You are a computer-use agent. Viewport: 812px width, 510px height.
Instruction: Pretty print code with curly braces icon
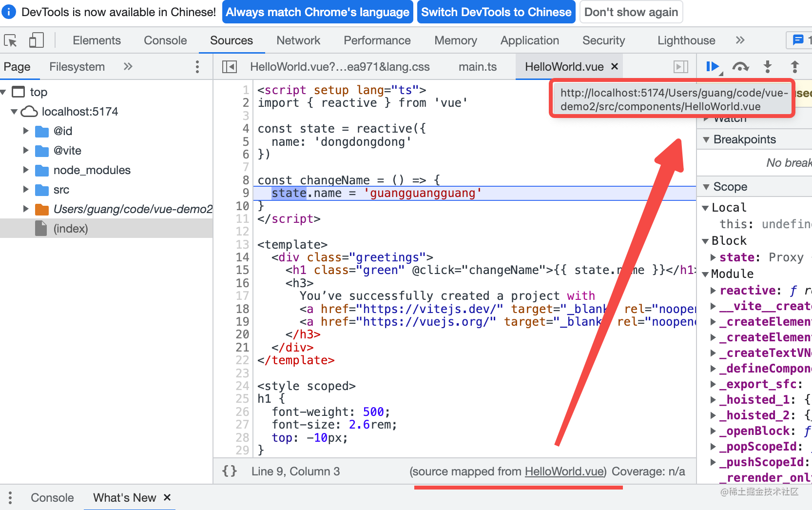(230, 471)
